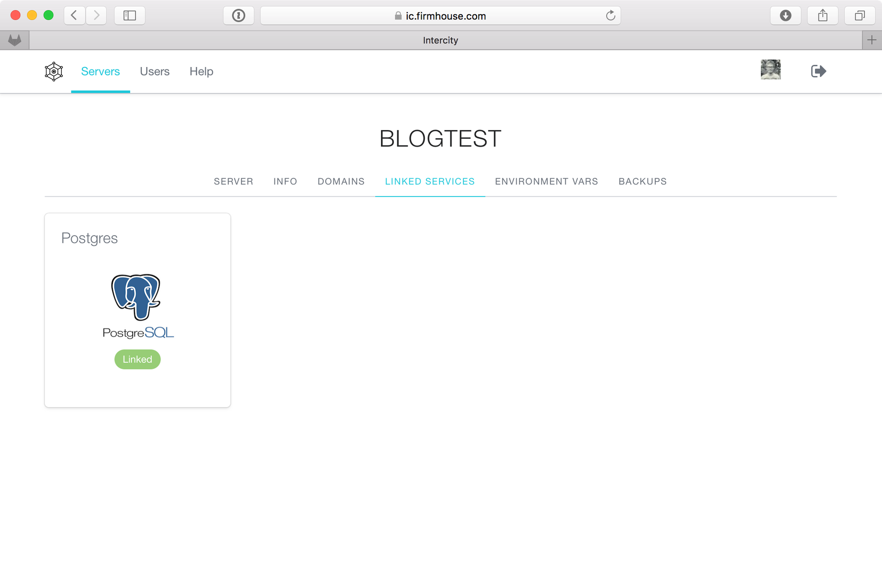Click the logout arrow icon
The width and height of the screenshot is (882, 588).
(x=818, y=71)
